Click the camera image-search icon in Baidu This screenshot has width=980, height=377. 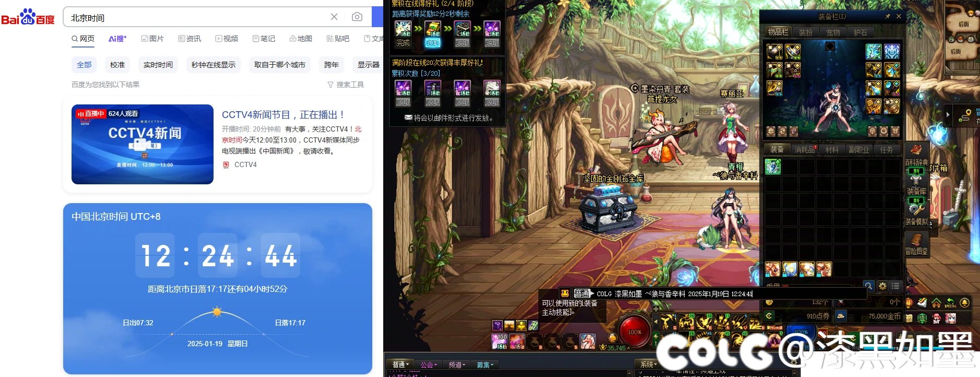tap(357, 17)
